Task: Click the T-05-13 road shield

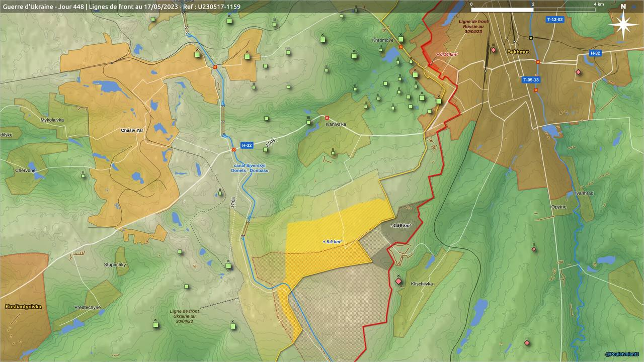Action: tap(531, 80)
